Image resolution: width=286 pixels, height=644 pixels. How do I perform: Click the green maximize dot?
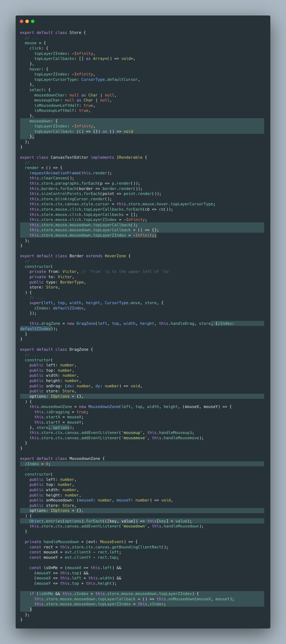click(33, 21)
